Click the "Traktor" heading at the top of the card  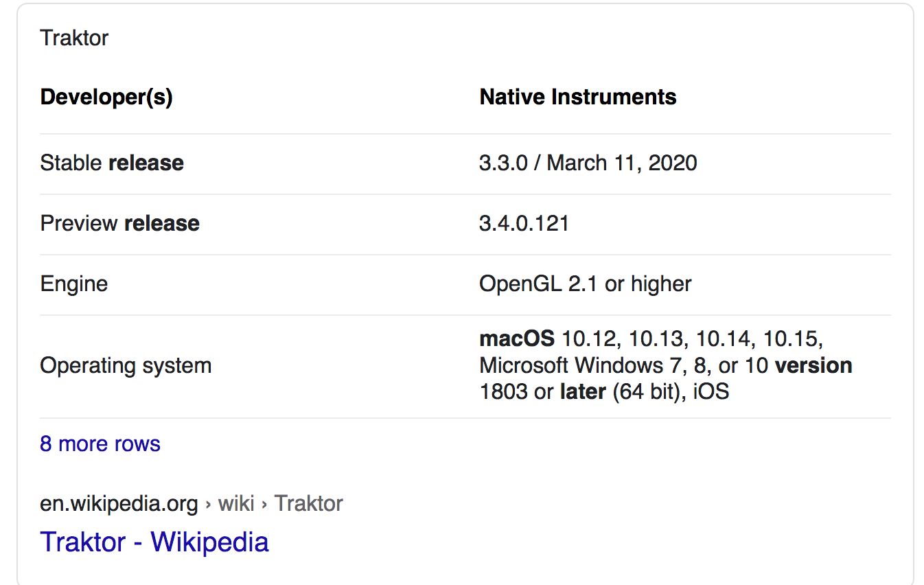[74, 37]
